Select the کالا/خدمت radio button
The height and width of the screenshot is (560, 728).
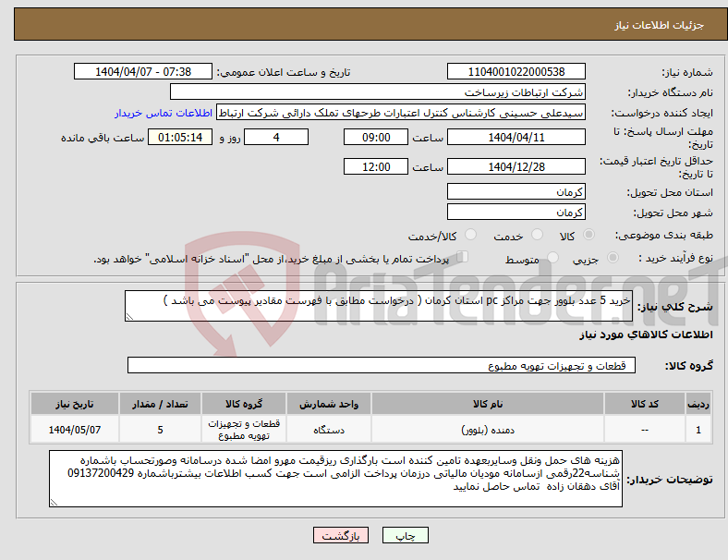pyautogui.click(x=471, y=235)
